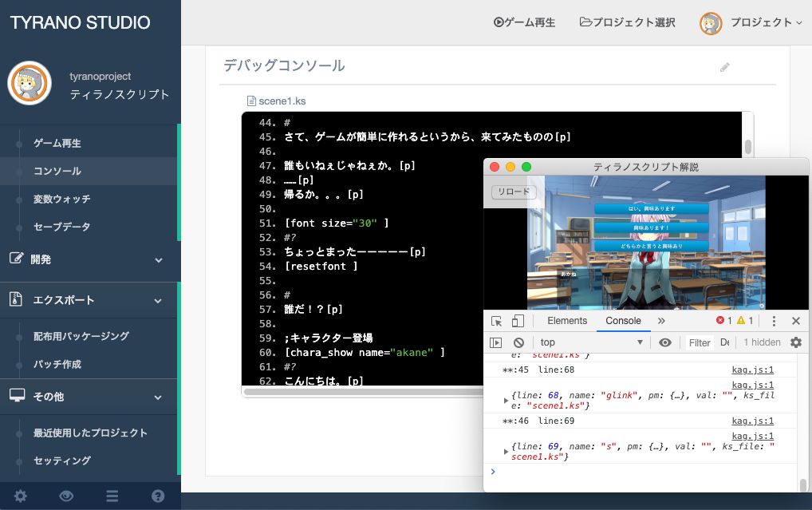Choose the どちらかと言うと興味あり option
The height and width of the screenshot is (510, 812).
(652, 246)
